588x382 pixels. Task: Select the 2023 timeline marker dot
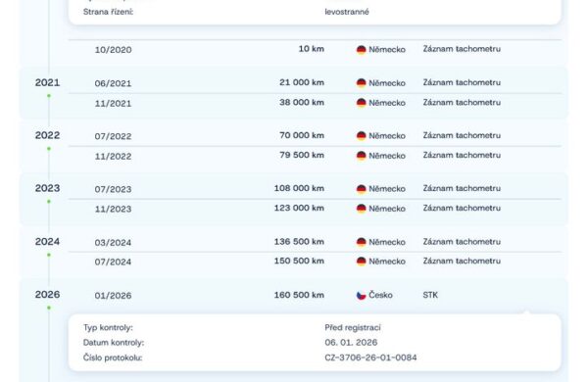point(49,202)
